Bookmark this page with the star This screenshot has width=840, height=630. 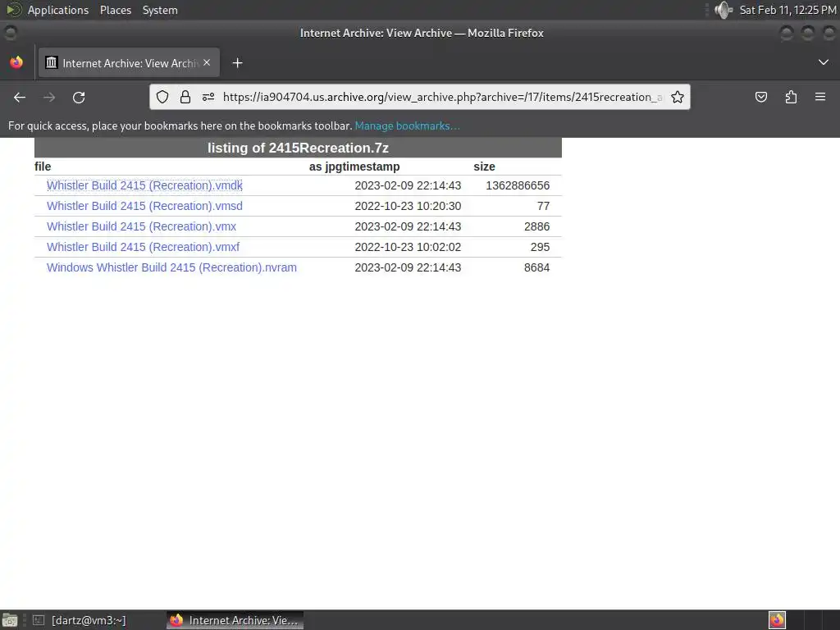click(x=677, y=97)
